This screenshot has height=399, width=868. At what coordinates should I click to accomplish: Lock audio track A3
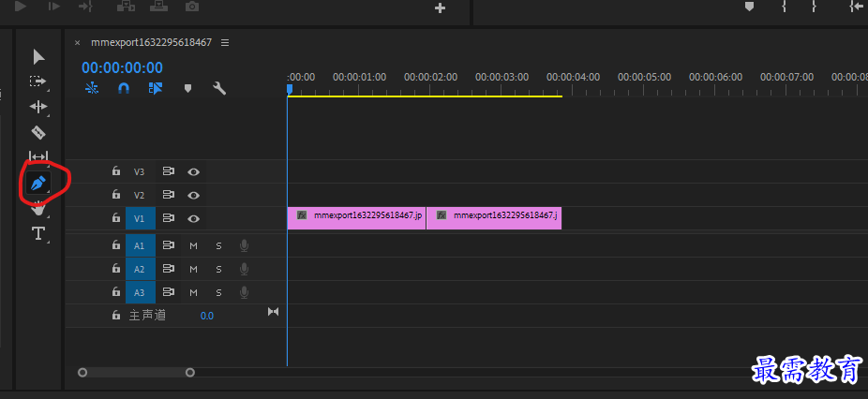click(x=115, y=291)
